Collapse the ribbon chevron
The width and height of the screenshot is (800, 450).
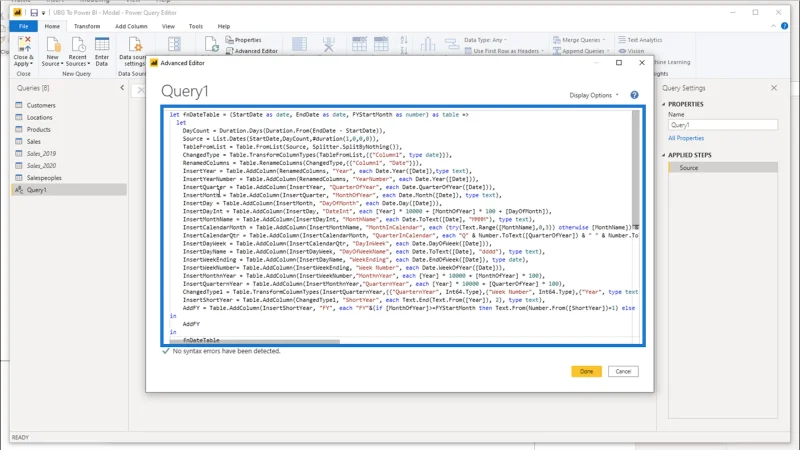(x=773, y=26)
